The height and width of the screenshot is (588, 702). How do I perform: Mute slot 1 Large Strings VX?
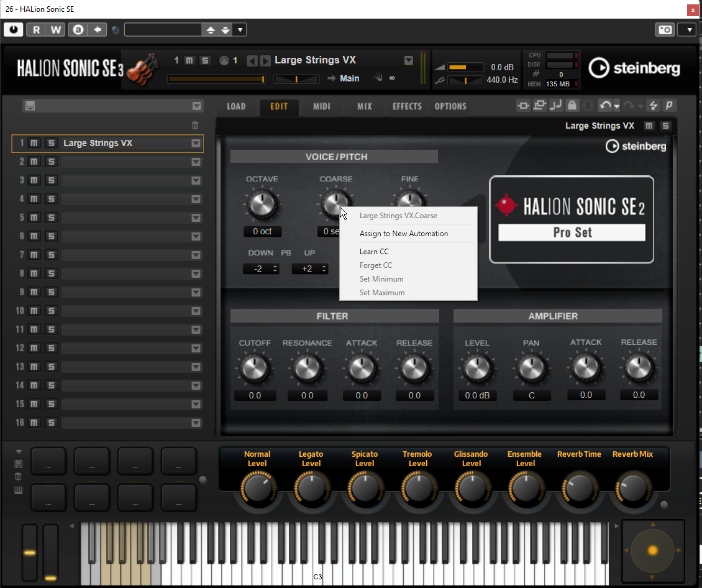(x=34, y=144)
